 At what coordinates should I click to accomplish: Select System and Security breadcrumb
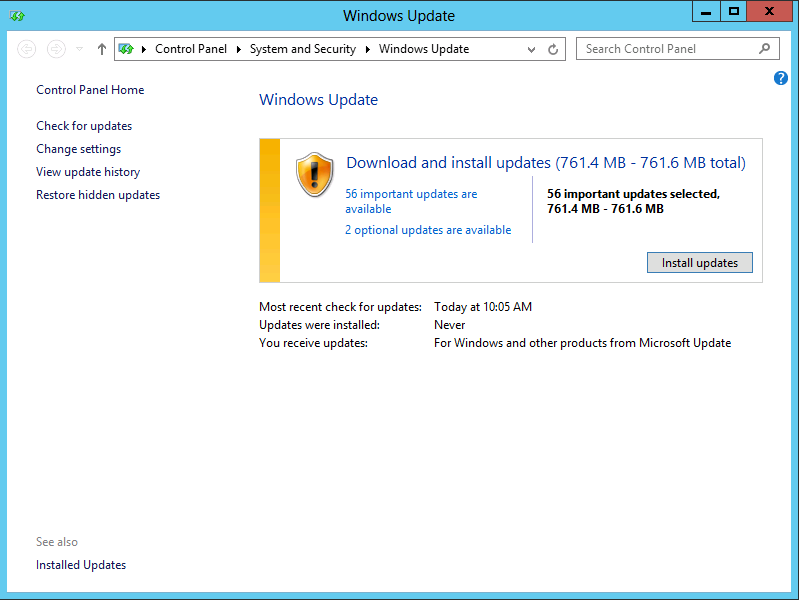[x=303, y=49]
